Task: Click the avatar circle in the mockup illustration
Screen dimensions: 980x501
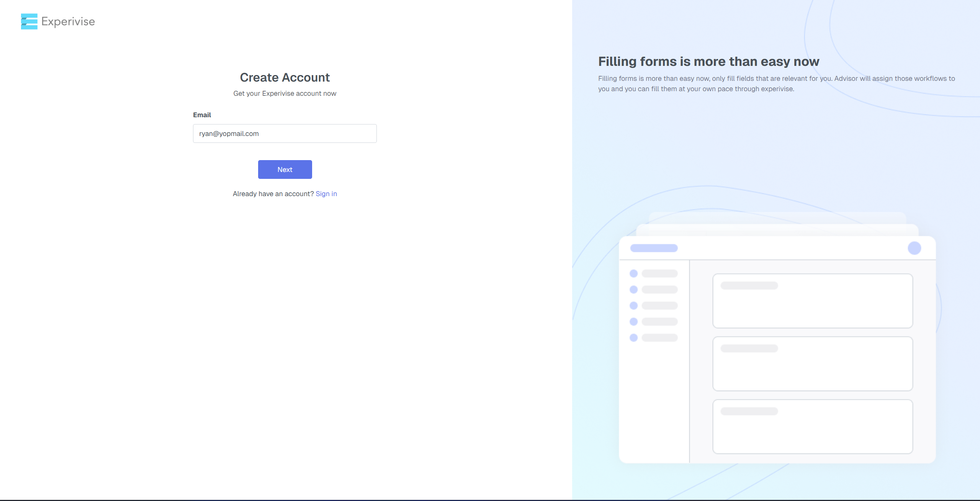Action: [x=914, y=248]
